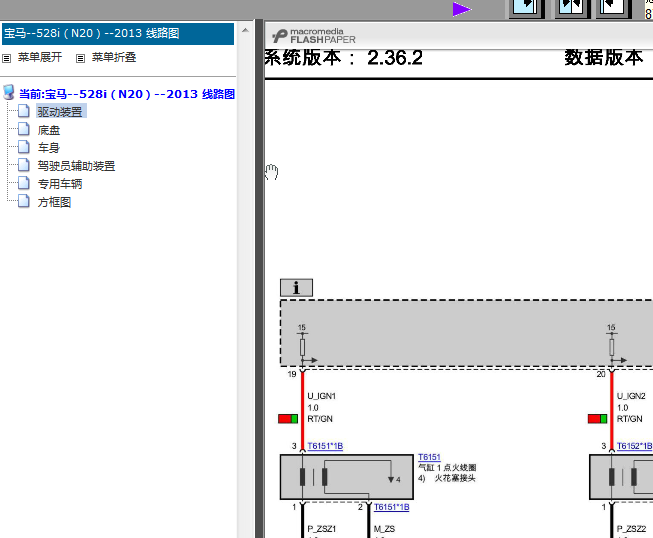
Task: Click the layout button with mostly white pane
Action: pos(613,8)
